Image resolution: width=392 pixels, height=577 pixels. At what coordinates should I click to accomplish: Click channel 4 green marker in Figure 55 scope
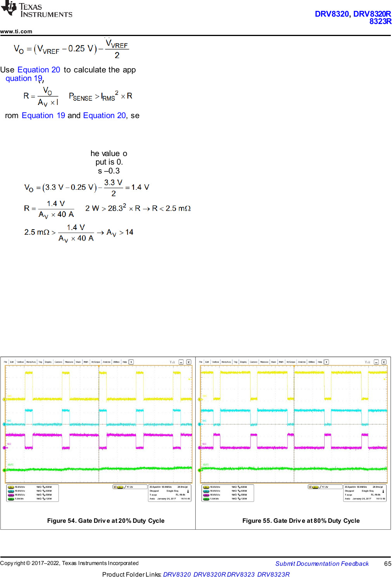[x=200, y=470]
